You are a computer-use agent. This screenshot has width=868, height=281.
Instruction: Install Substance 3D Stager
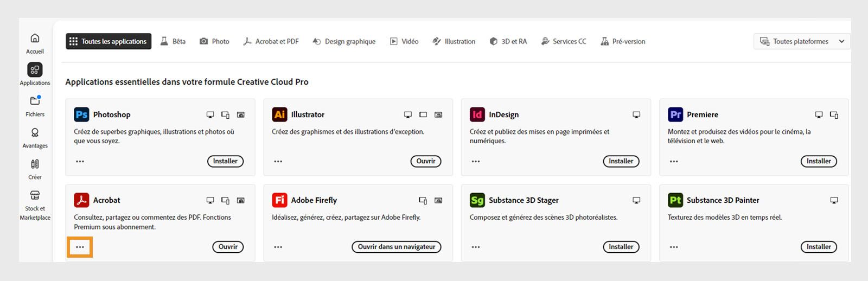pyautogui.click(x=621, y=247)
